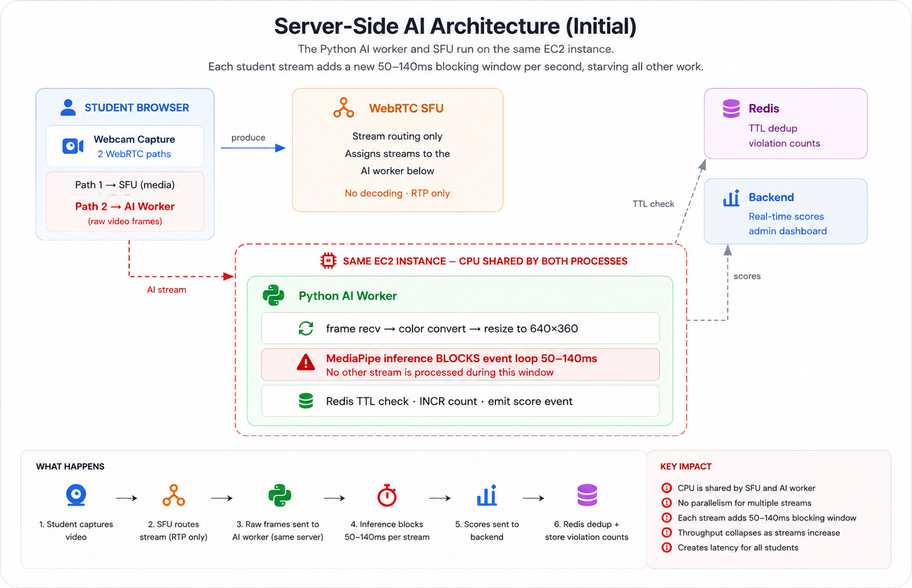This screenshot has height=588, width=912.
Task: Click the produce arrow label
Action: [248, 138]
